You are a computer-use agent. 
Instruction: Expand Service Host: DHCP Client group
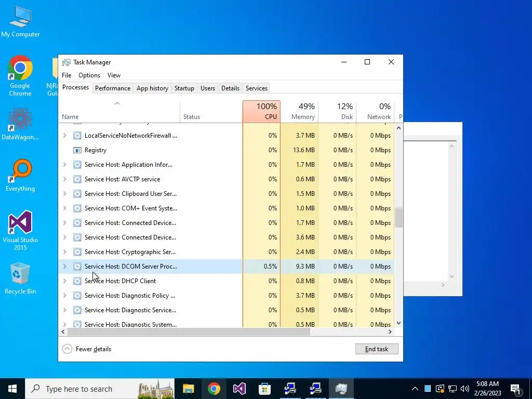(x=65, y=281)
